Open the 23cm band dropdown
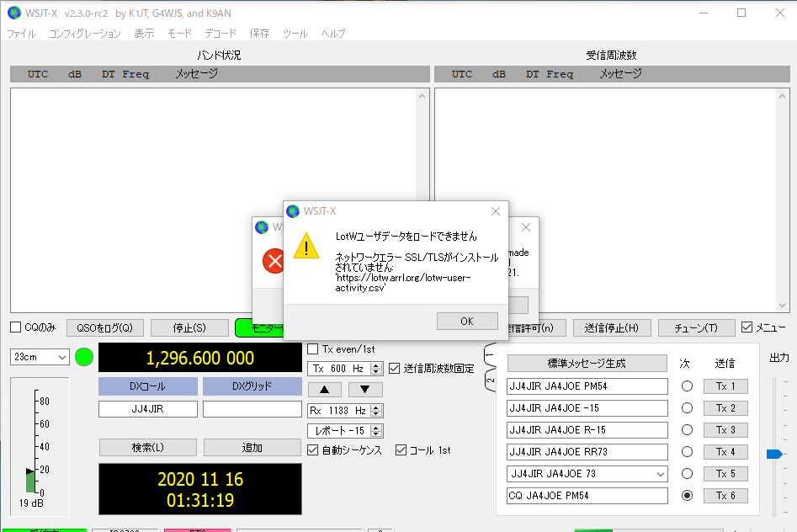 pyautogui.click(x=40, y=357)
